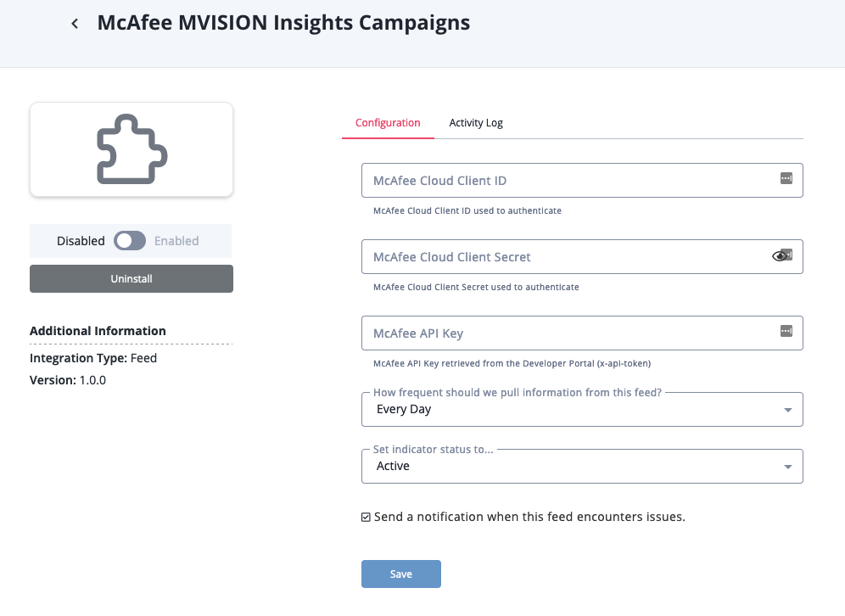Open the Set indicator status dropdown
Image resolution: width=845 pixels, height=616 pixels.
tap(582, 466)
